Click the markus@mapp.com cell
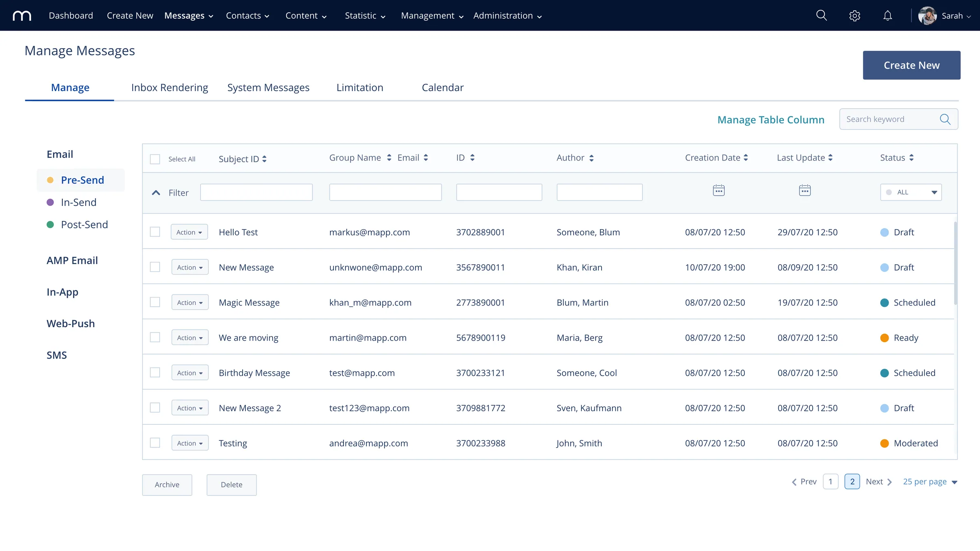Image resolution: width=980 pixels, height=551 pixels. coord(370,232)
